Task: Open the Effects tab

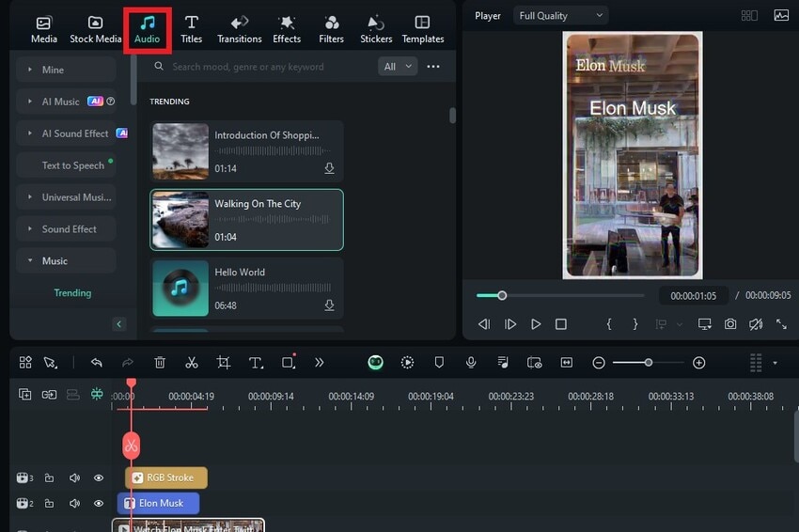Action: click(x=287, y=29)
